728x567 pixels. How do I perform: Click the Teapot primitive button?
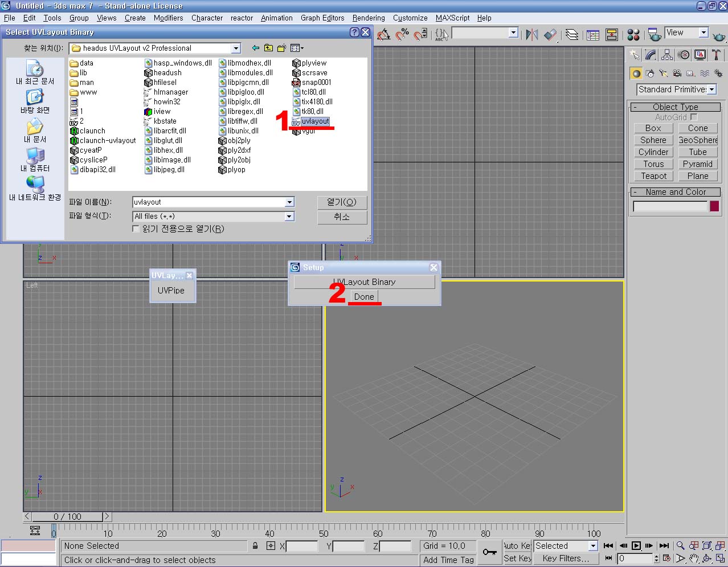coord(653,176)
